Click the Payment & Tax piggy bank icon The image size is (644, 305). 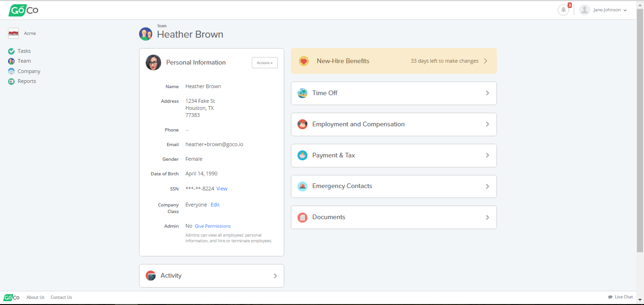302,156
